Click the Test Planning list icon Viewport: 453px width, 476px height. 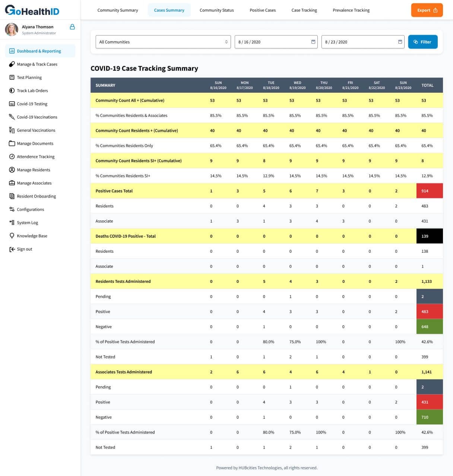12,77
